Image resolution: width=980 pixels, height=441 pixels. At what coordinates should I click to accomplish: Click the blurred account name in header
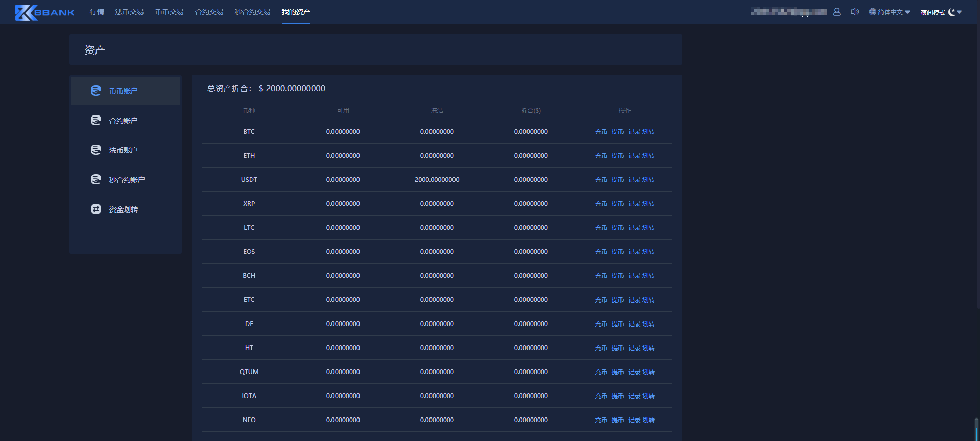click(x=789, y=12)
